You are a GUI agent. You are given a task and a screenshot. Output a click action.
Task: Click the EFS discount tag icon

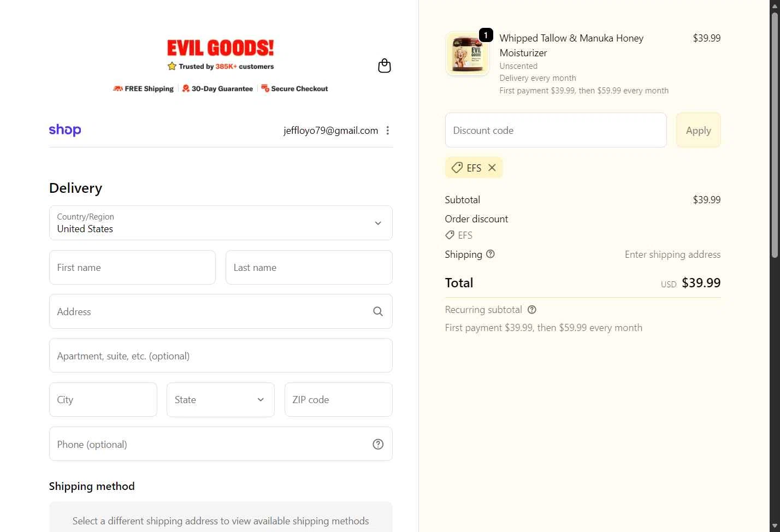coord(457,168)
